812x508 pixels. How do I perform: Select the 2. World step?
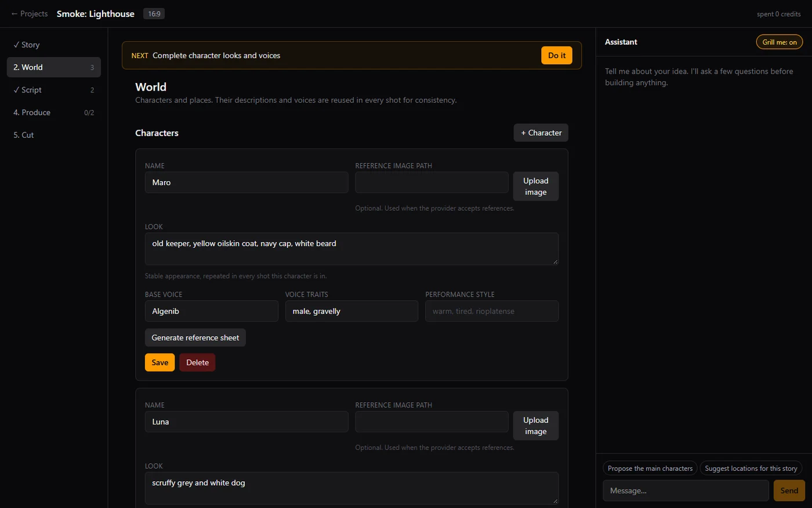[x=54, y=67]
